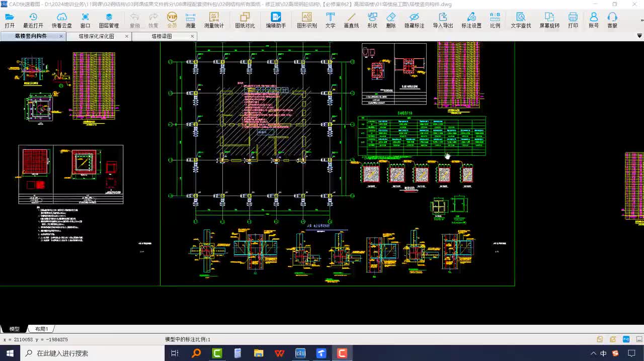Click the 打印 print button
This screenshot has height=361, width=644.
[573, 20]
